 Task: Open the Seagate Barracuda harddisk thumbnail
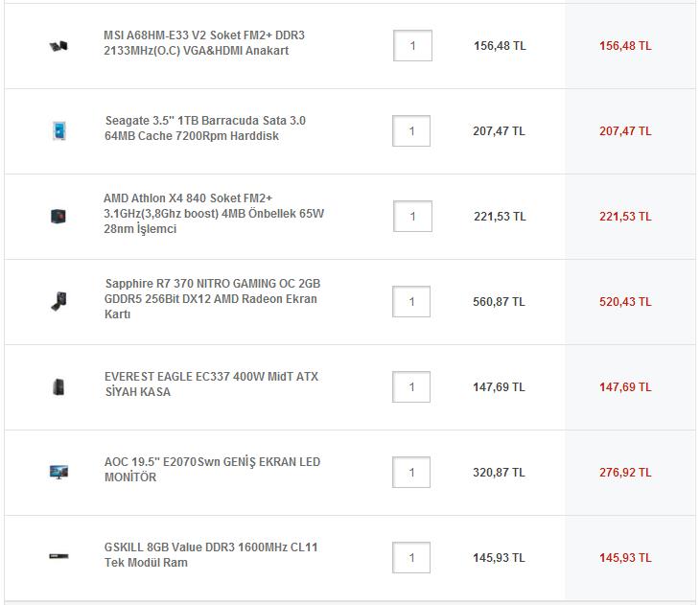pyautogui.click(x=58, y=130)
